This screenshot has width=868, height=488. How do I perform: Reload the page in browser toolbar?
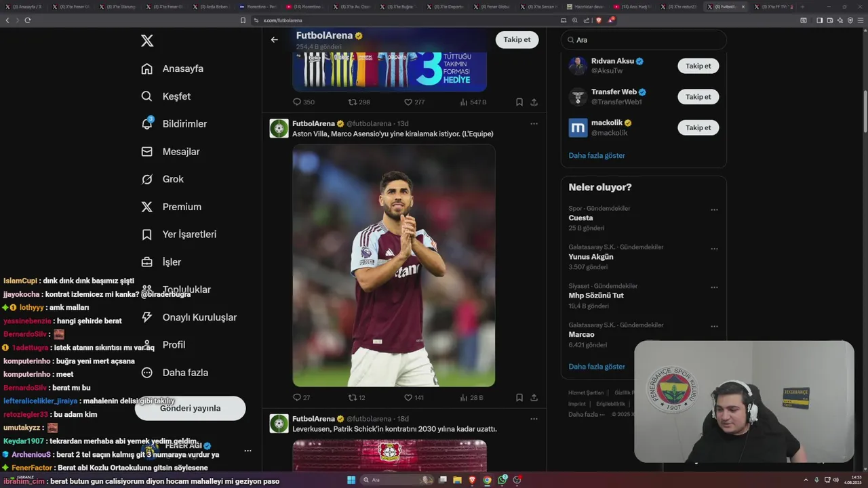28,20
